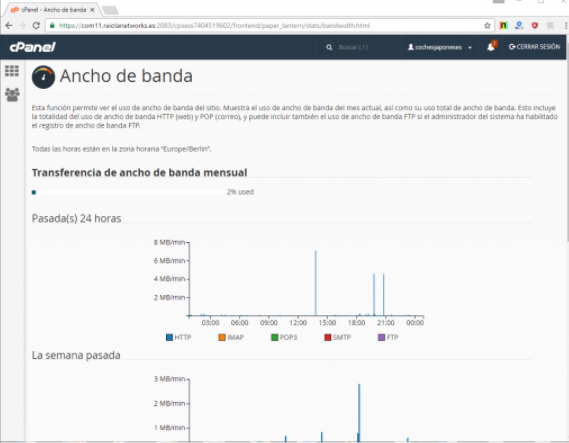569x443 pixels.
Task: Open the notifications bell
Action: point(491,47)
